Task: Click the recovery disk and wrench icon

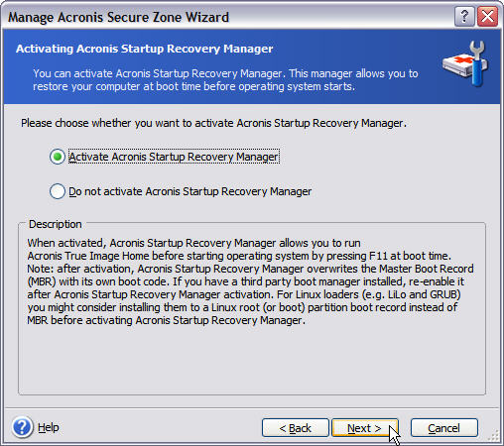Action: pos(466,64)
